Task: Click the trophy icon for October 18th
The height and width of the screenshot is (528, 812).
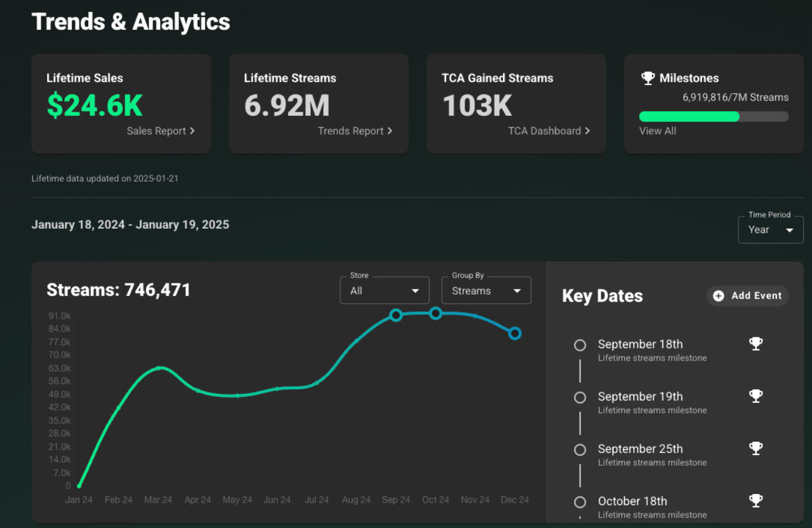Action: click(x=756, y=501)
